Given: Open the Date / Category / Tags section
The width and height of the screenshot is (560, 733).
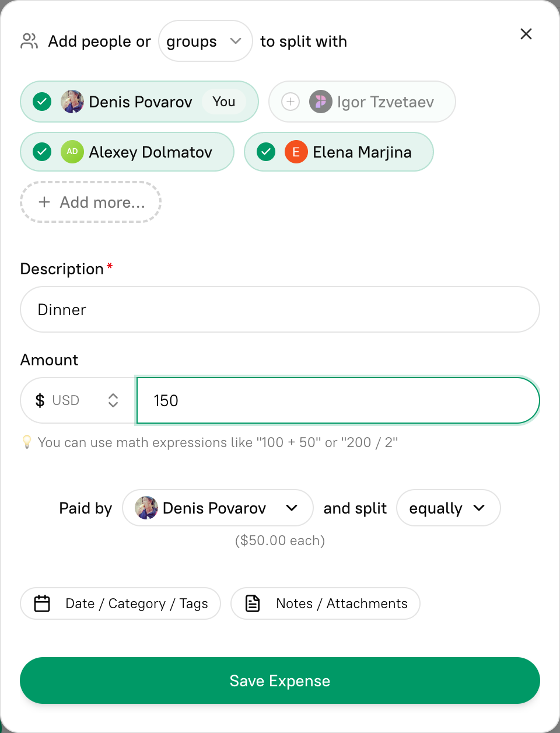Looking at the screenshot, I should [x=120, y=603].
